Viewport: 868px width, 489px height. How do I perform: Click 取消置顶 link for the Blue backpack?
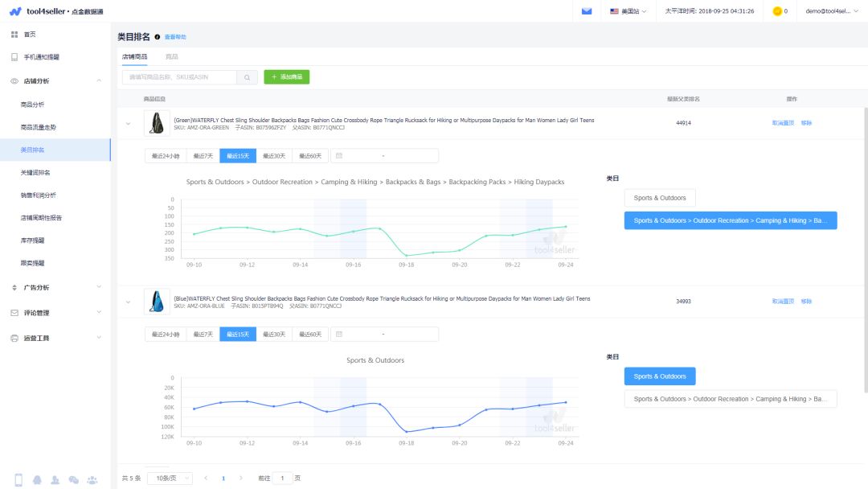pos(782,301)
